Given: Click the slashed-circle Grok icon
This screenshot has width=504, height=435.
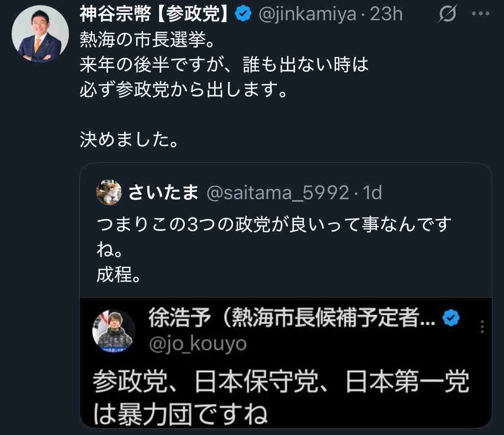Looking at the screenshot, I should coord(448,16).
